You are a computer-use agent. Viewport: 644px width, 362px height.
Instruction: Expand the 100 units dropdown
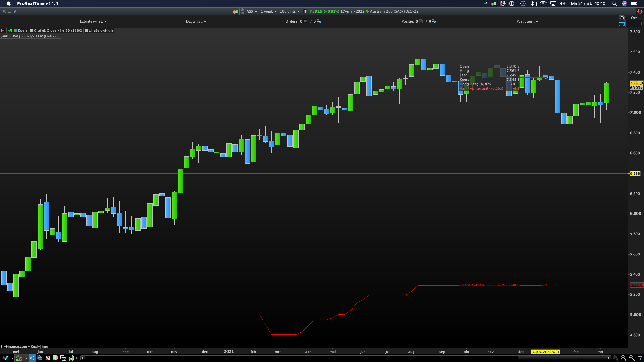[x=290, y=11]
